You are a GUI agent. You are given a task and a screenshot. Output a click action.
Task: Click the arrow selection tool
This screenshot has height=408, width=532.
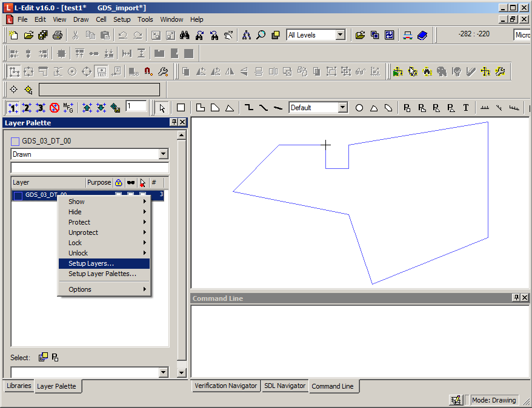(162, 108)
